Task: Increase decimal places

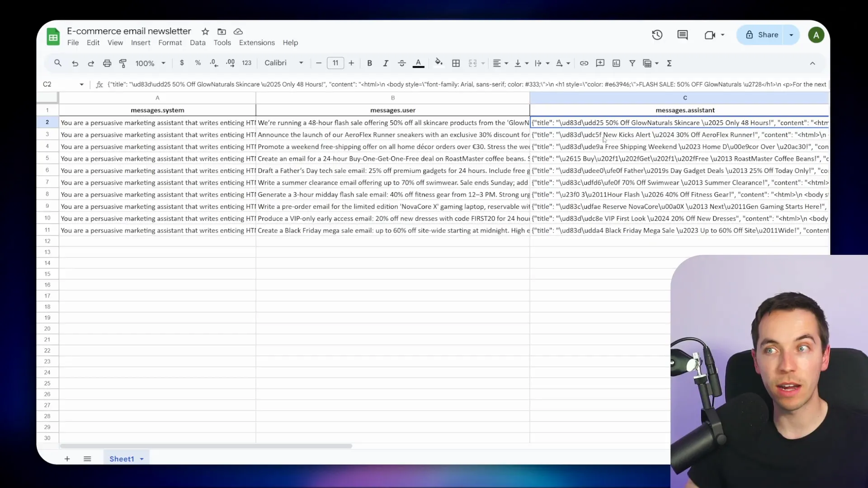Action: tap(230, 63)
